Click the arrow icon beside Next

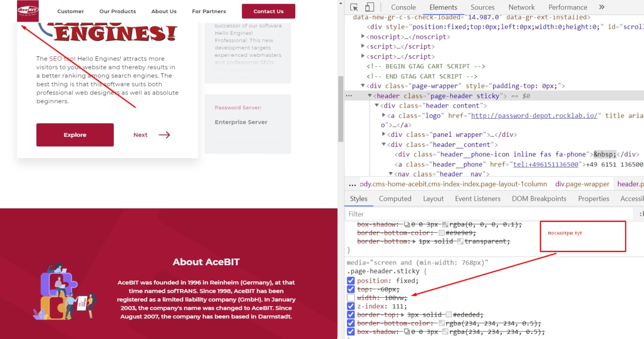[164, 135]
